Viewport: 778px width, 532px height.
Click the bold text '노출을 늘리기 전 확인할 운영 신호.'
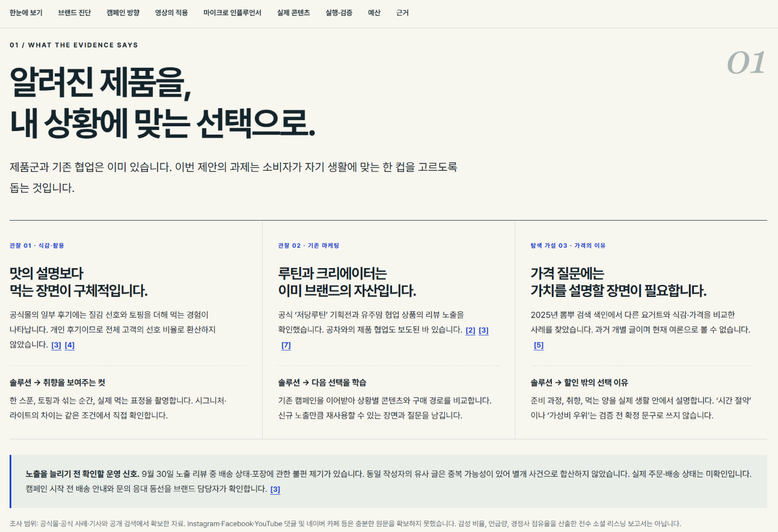point(82,474)
